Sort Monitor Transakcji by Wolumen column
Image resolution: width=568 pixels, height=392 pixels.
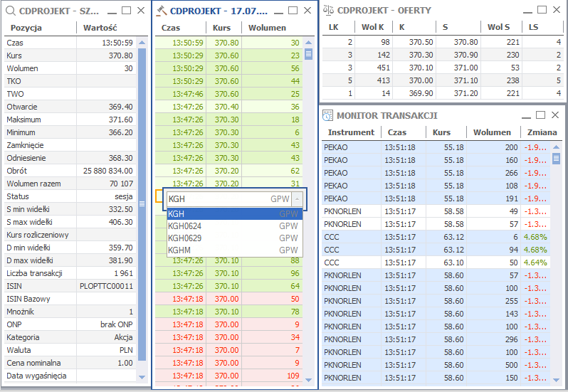click(492, 132)
